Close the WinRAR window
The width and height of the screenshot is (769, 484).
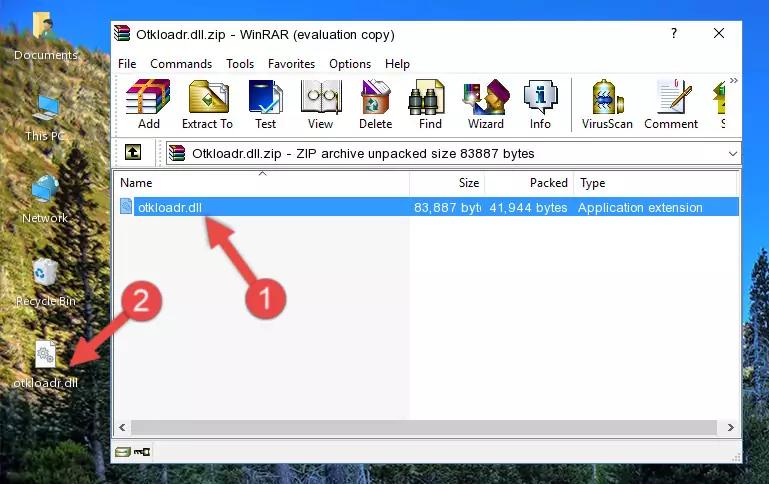[x=718, y=33]
